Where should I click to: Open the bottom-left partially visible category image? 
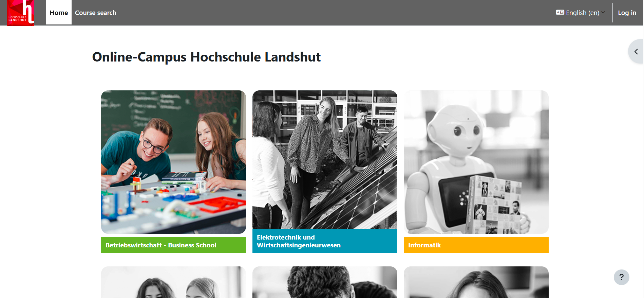173,282
